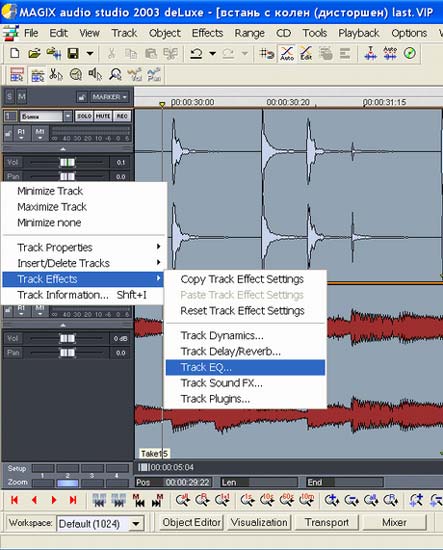Viewport: 443px width, 550px height.
Task: Click Reset Track Effect Settings
Action: click(245, 311)
